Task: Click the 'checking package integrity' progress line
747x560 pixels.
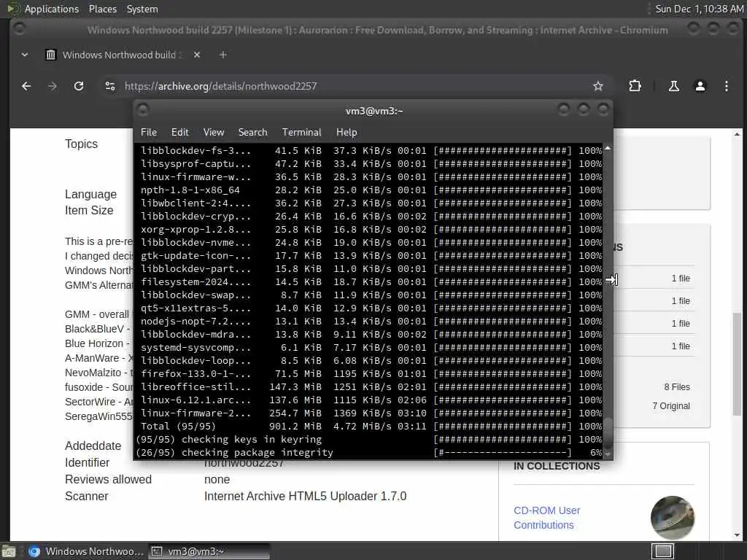Action: click(369, 452)
